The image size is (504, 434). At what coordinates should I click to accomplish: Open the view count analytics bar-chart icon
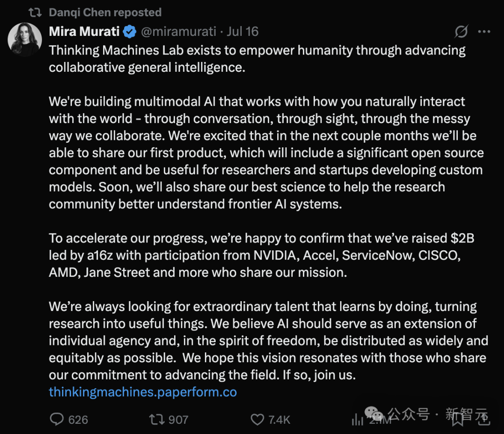357,420
